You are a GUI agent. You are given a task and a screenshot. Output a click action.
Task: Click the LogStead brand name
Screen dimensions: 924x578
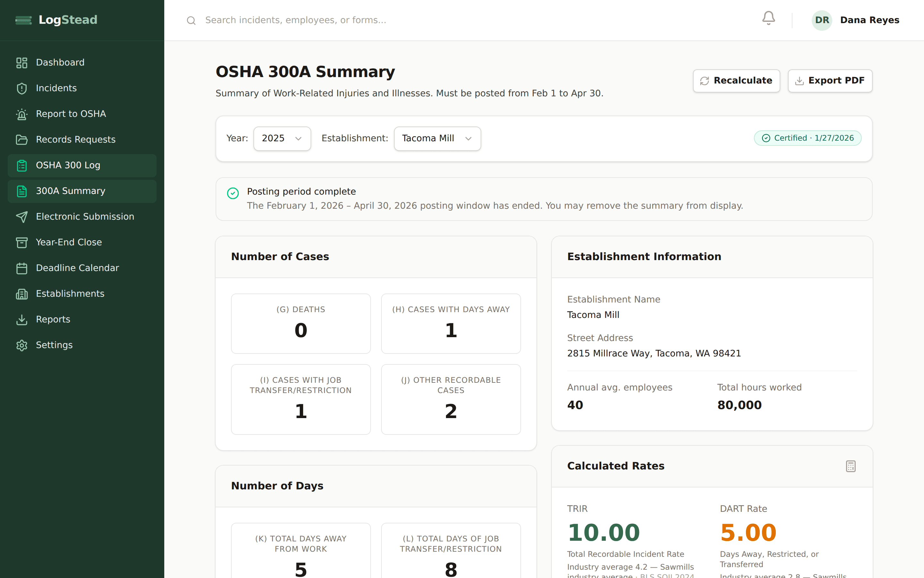(x=68, y=20)
